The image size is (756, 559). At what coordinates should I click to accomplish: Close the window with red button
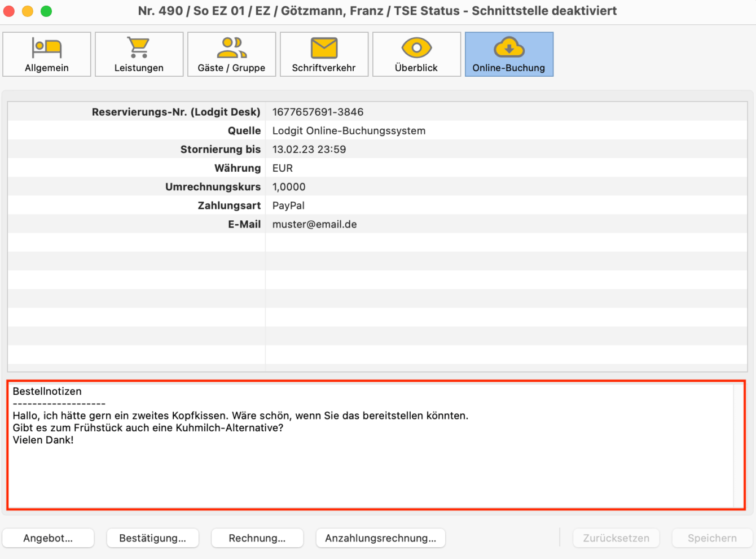(x=9, y=11)
